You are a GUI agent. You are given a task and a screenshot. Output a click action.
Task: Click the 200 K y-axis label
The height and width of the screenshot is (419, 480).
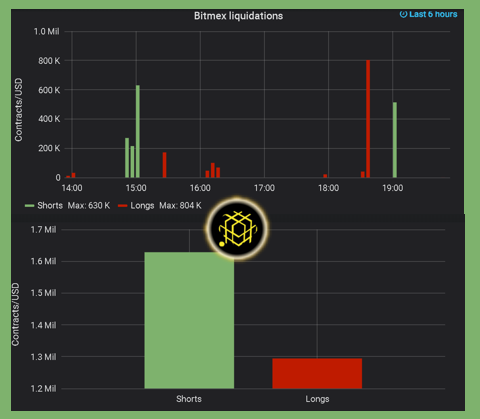click(x=49, y=148)
